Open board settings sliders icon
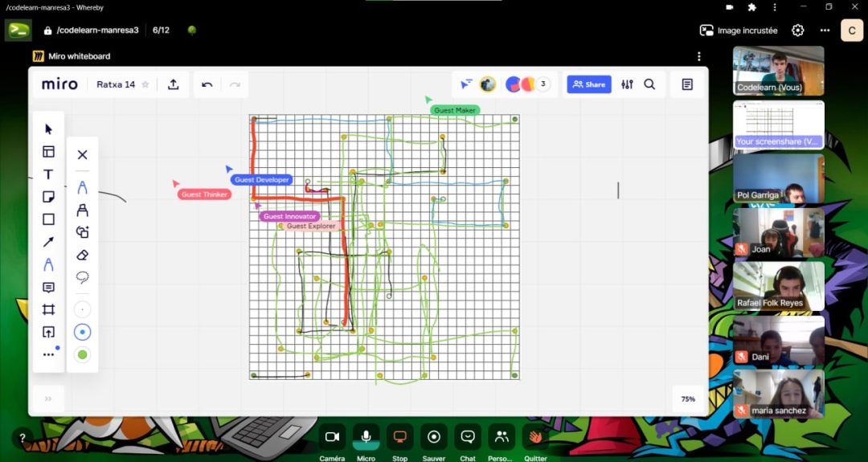This screenshot has height=462, width=868. [x=627, y=84]
